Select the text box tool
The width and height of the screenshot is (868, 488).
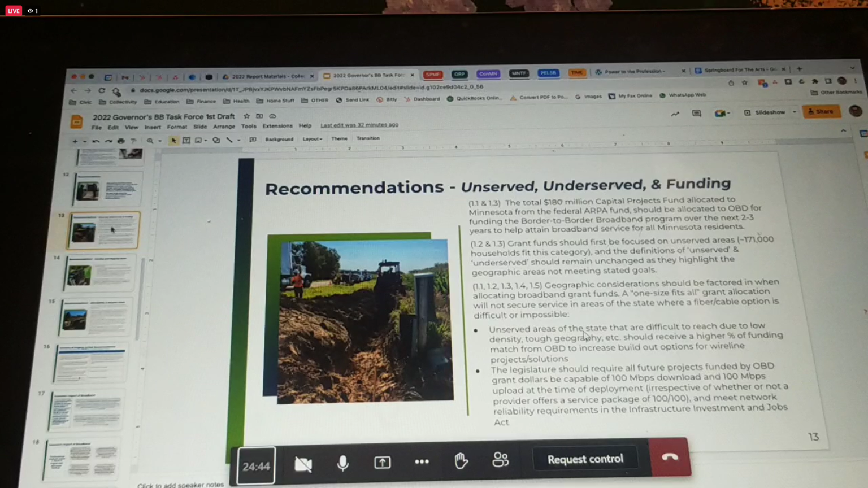coord(186,141)
